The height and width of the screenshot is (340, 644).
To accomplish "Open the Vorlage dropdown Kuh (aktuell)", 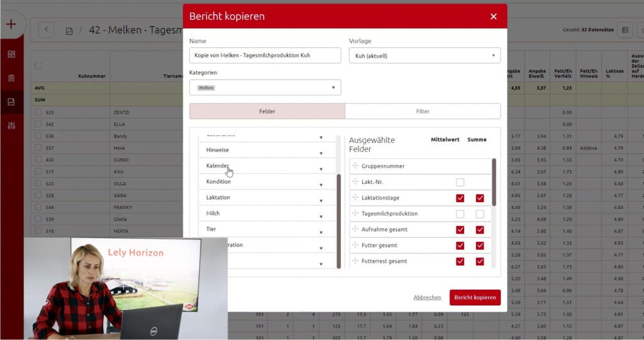I will 425,55.
